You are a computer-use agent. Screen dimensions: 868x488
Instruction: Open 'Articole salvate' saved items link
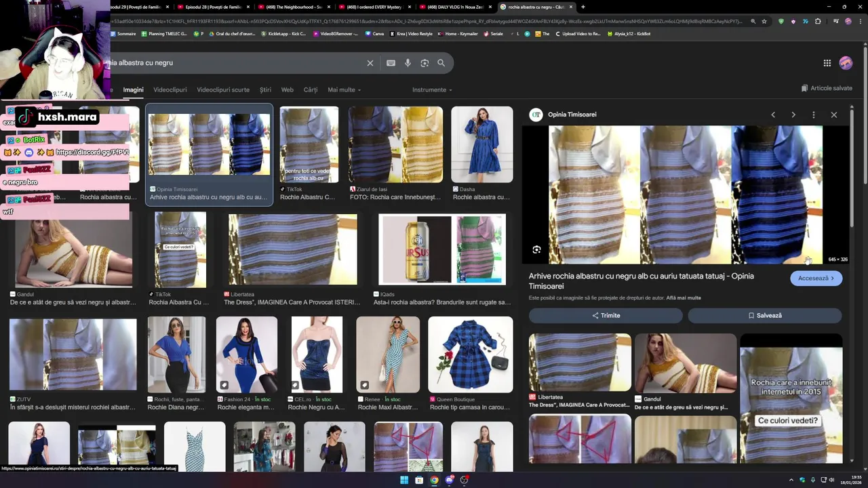coord(827,88)
